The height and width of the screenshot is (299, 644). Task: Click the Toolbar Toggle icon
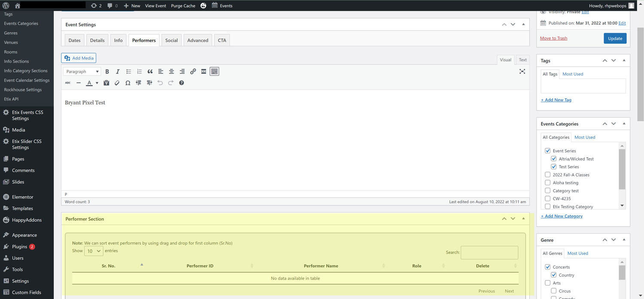click(214, 72)
